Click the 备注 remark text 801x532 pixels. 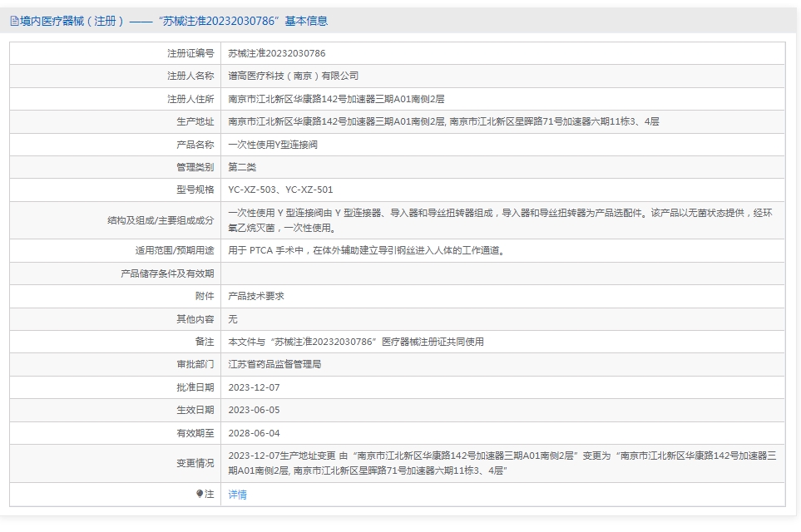pos(356,342)
